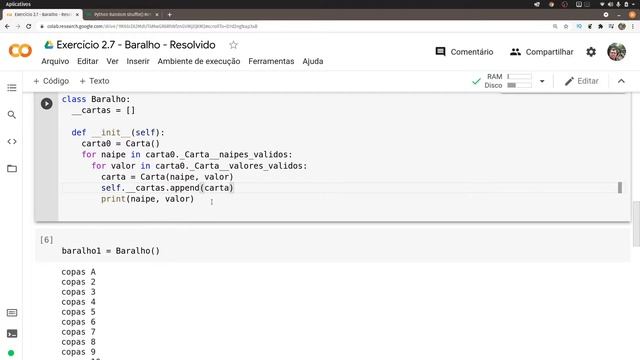This screenshot has width=640, height=360.
Task: Close the Exercício 2.7 browser tab
Action: pyautogui.click(x=77, y=14)
